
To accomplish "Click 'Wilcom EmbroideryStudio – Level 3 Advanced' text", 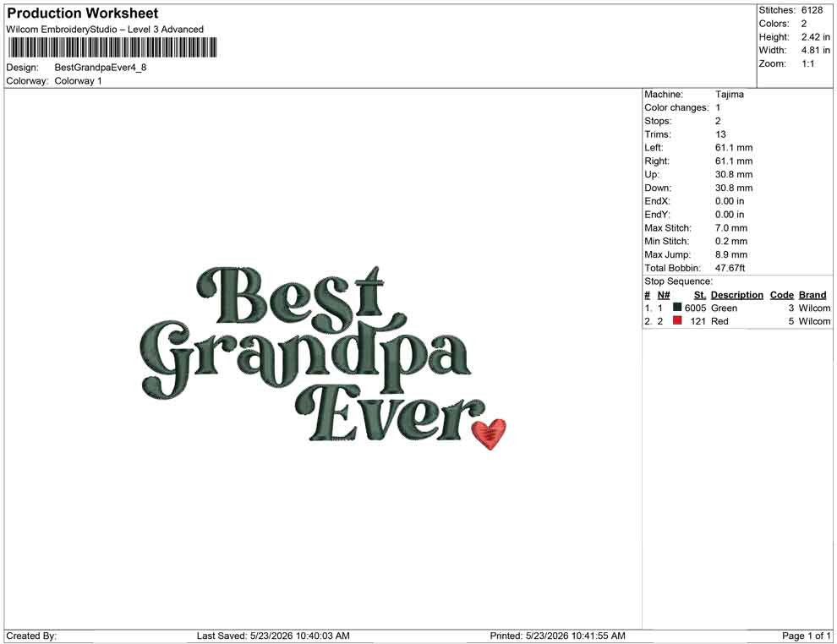I will [105, 30].
